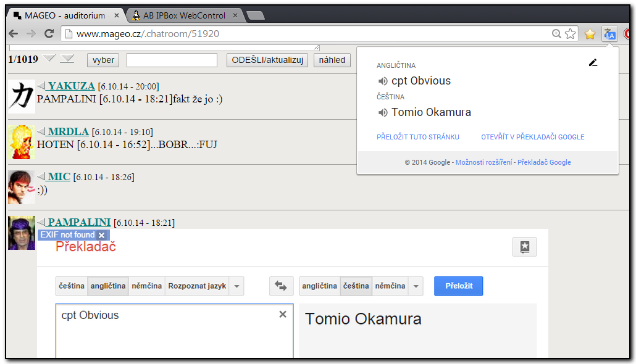
Task: Click the input field next to 'vyber'
Action: point(172,60)
